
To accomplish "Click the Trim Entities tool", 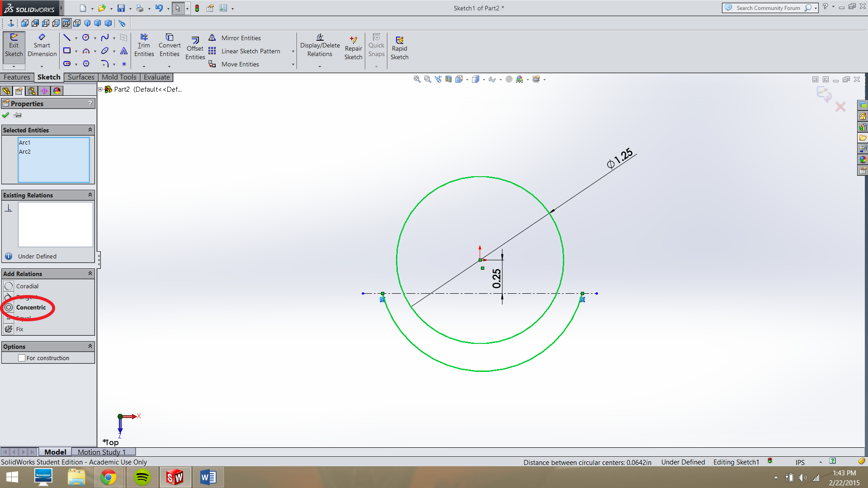I will 144,45.
